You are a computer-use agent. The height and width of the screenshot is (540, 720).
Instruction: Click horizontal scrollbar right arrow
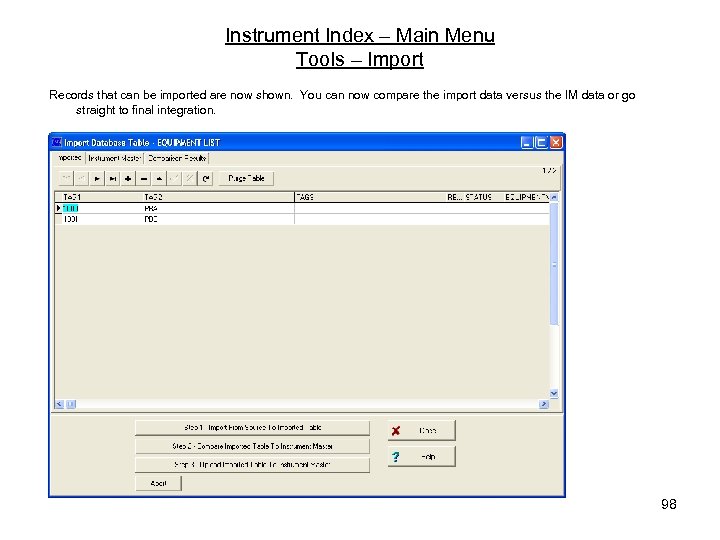pos(544,404)
